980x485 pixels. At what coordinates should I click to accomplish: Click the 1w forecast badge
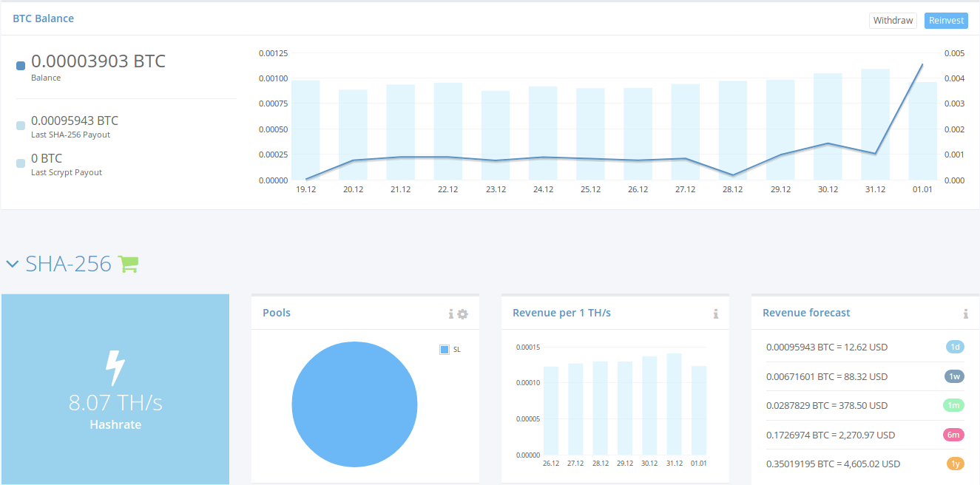(x=955, y=376)
